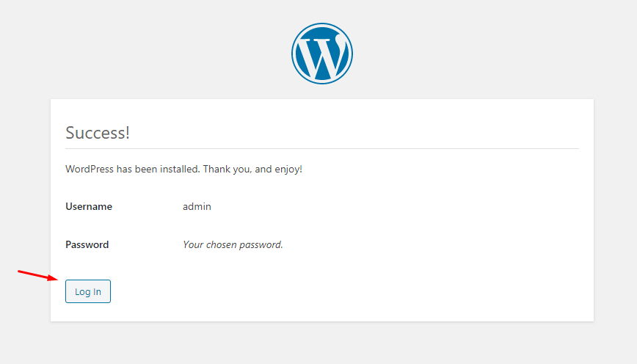Click the word "enjoy!" in the message
The image size is (637, 364).
[287, 169]
